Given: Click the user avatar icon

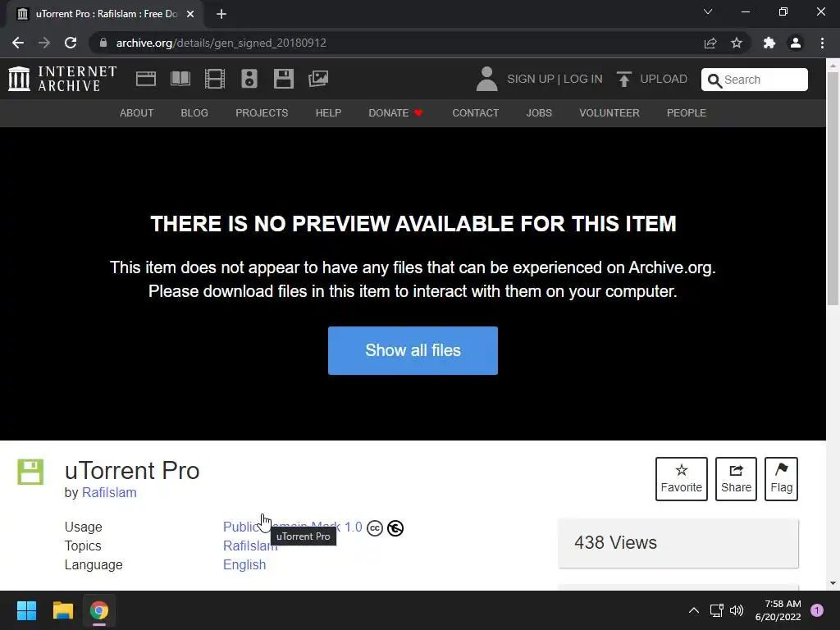Looking at the screenshot, I should pyautogui.click(x=486, y=79).
